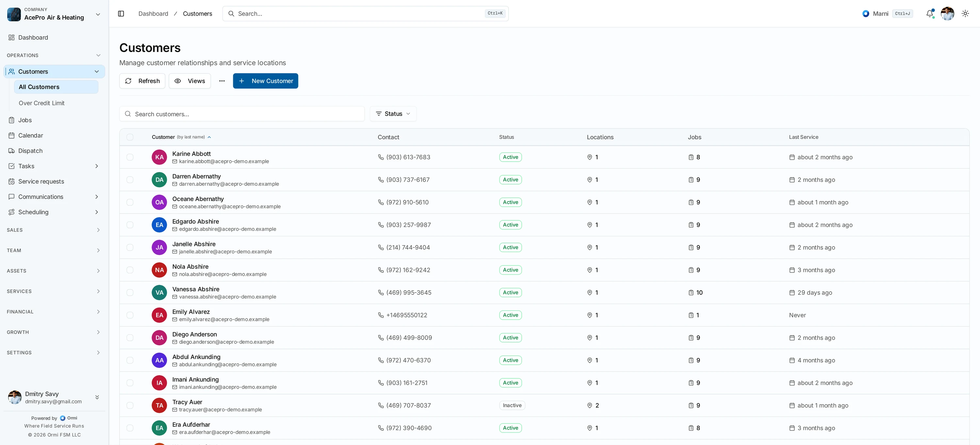The height and width of the screenshot is (445, 980).
Task: Click Oceane Abernathy's OA avatar
Action: coord(159,202)
